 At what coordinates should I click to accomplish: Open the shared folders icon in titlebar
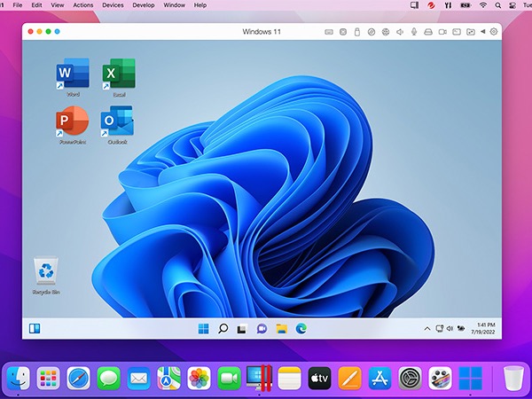click(x=471, y=32)
